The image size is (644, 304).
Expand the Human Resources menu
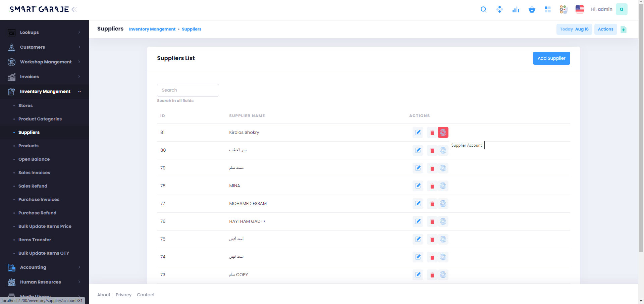click(x=44, y=282)
